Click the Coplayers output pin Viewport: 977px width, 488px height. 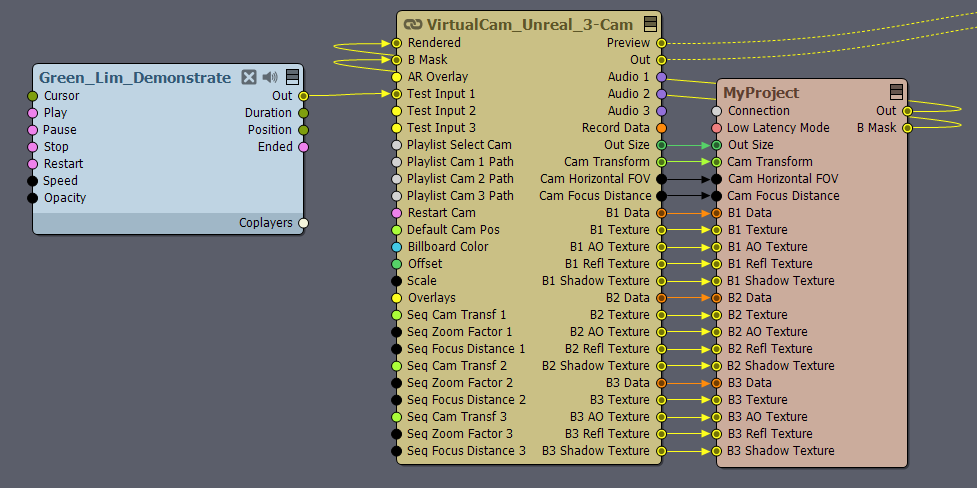coord(303,223)
